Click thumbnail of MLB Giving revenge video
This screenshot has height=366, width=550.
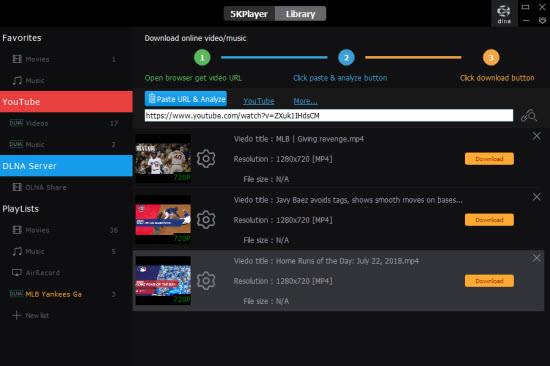click(163, 159)
